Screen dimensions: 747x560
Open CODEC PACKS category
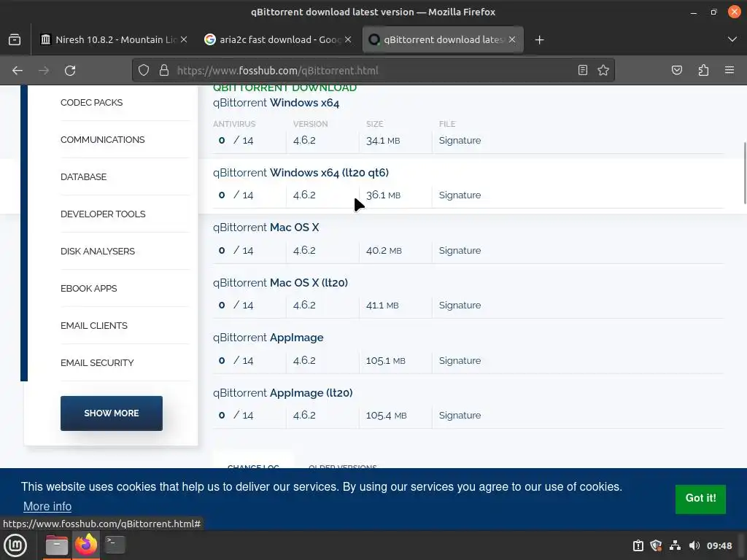(x=91, y=102)
